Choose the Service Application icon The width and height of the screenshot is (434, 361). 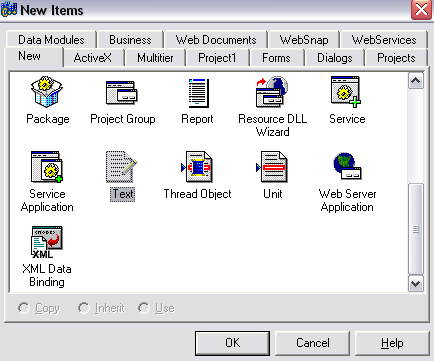[47, 167]
